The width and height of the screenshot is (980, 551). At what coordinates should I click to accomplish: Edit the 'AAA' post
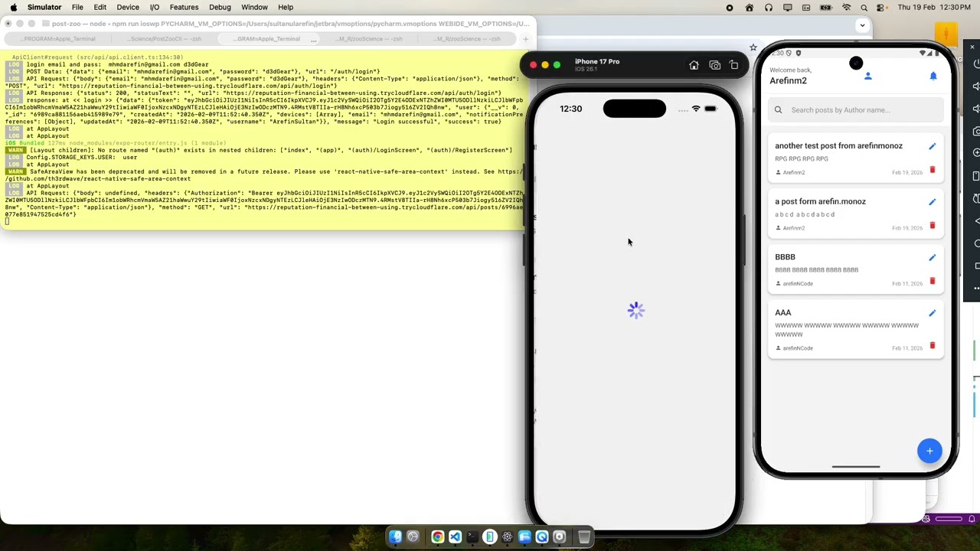click(932, 313)
